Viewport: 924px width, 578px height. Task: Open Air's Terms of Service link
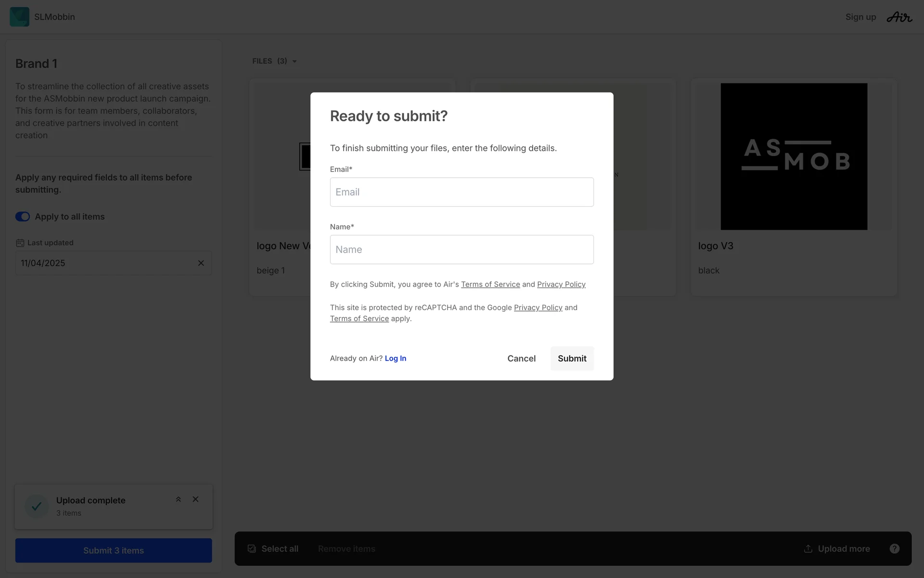pyautogui.click(x=490, y=284)
